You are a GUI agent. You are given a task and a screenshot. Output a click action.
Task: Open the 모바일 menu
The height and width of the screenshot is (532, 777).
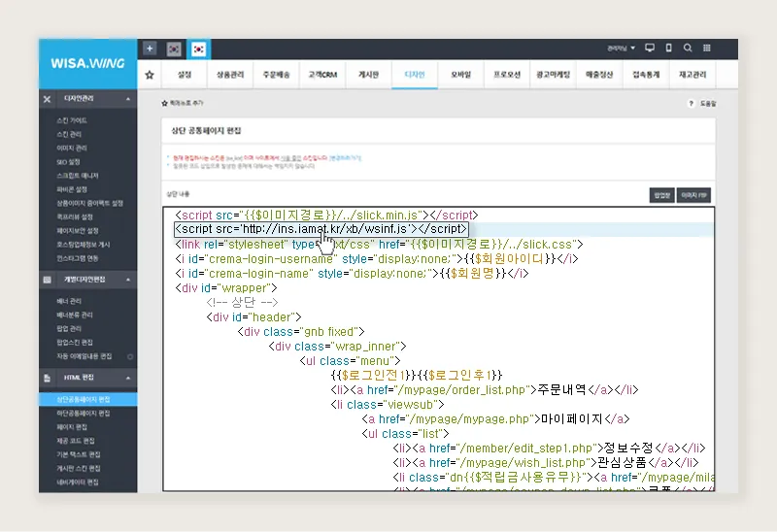click(x=460, y=75)
